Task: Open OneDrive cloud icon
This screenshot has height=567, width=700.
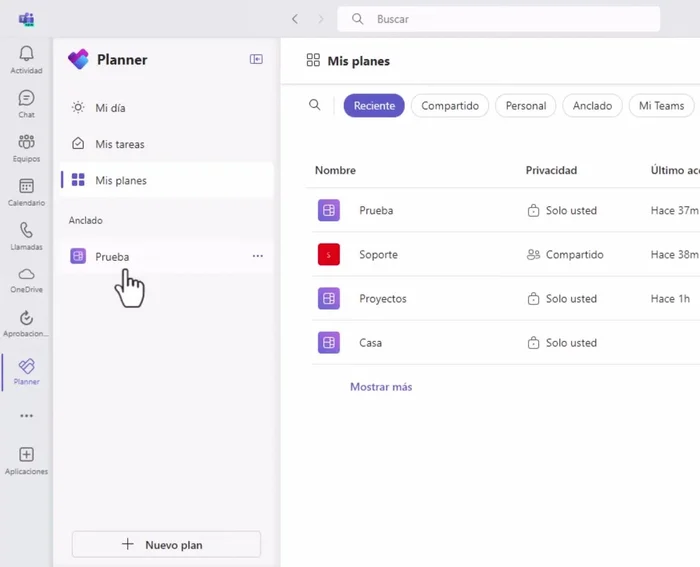Action: 26,280
